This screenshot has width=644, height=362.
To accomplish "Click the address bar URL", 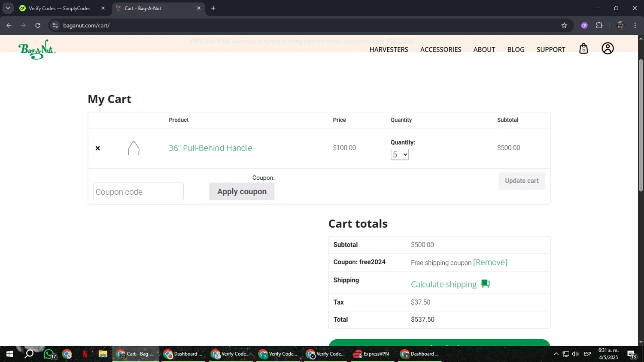I will (86, 25).
